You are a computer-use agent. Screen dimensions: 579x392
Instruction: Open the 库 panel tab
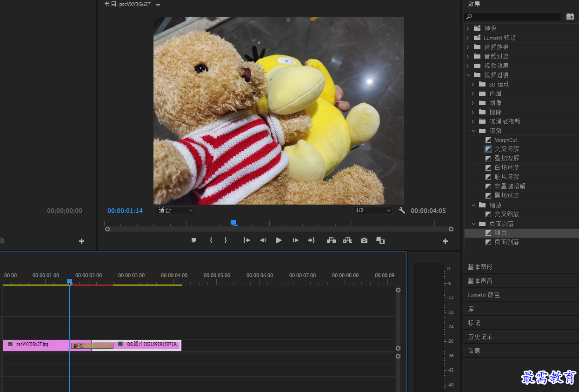coord(471,309)
